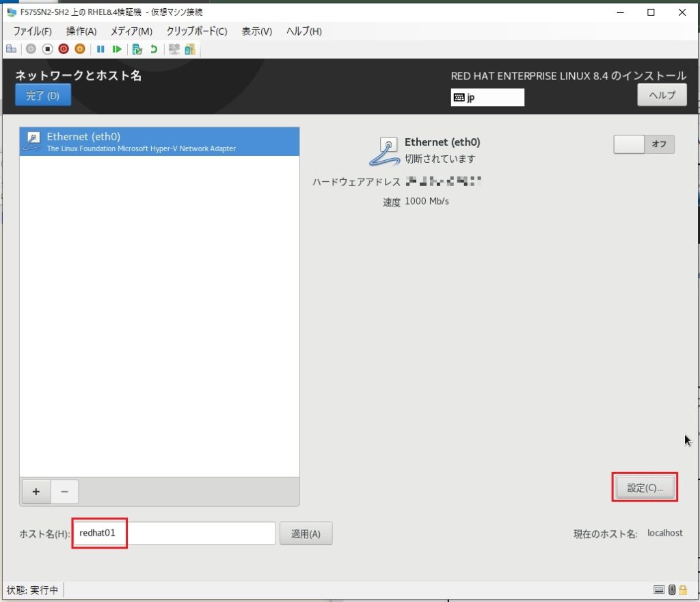Create a checkpoint using toolbar icon
Viewport: 700px width, 602px height.
click(x=137, y=49)
